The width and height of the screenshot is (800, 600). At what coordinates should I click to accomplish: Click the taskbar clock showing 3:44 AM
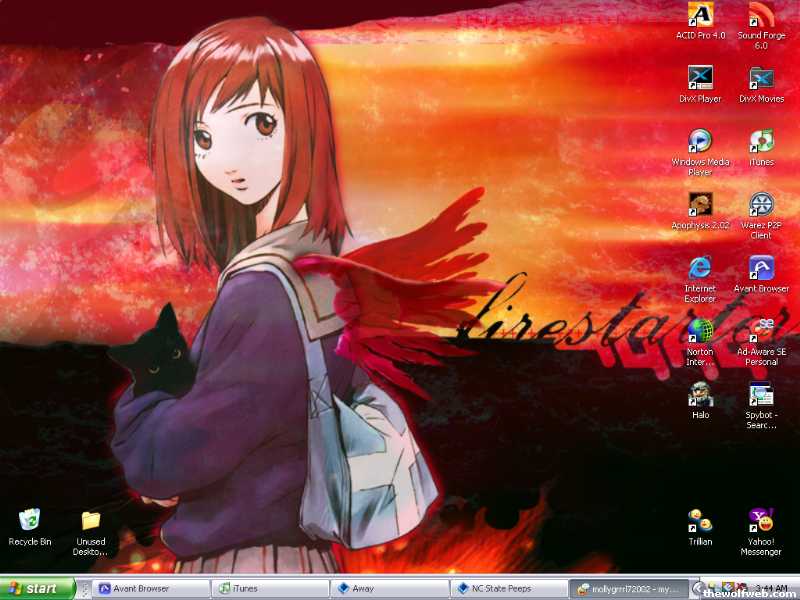(x=772, y=588)
